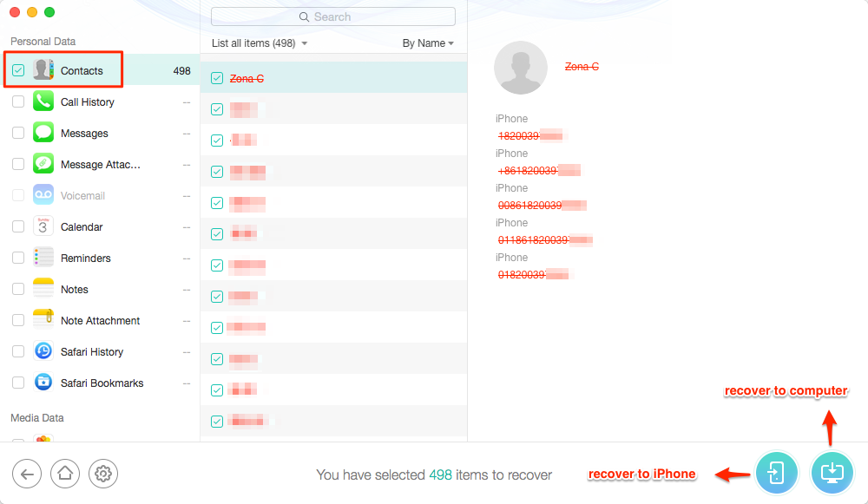The height and width of the screenshot is (504, 868).
Task: Select the Calendar category
Action: point(100,226)
